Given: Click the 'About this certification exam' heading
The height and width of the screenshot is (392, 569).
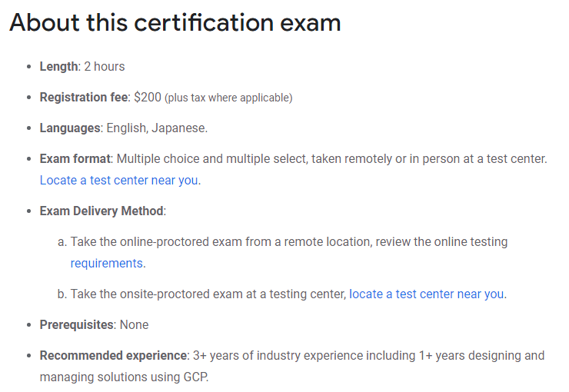Looking at the screenshot, I should pos(175,22).
